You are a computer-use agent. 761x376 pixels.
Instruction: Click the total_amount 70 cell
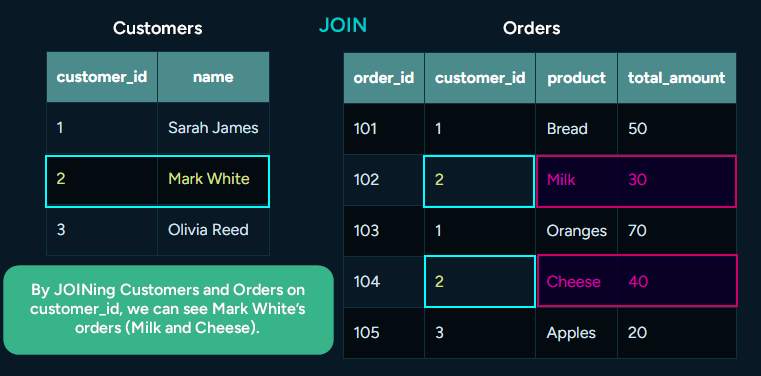click(677, 231)
